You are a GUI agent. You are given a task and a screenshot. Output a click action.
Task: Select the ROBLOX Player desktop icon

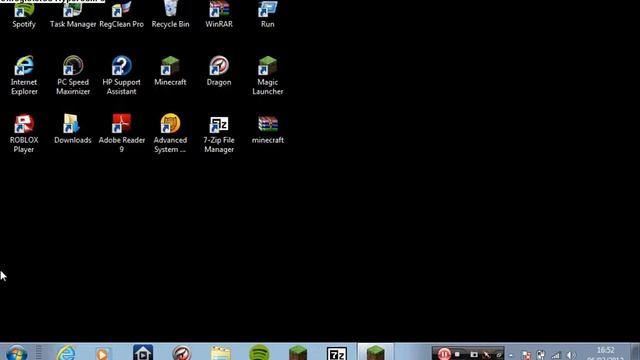point(24,133)
